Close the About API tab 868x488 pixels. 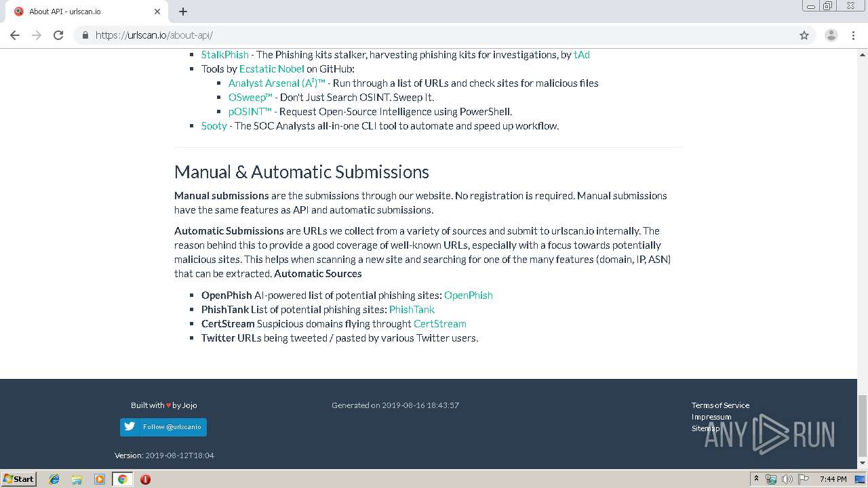click(157, 12)
